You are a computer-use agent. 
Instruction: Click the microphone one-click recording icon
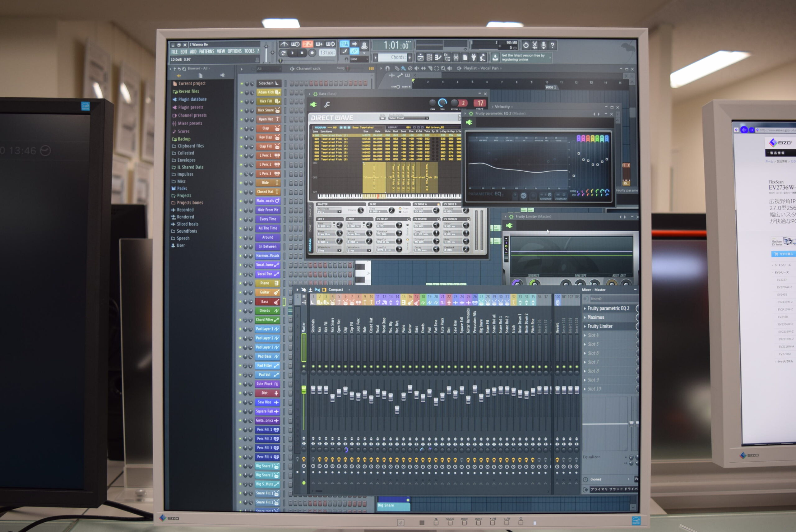tap(544, 45)
